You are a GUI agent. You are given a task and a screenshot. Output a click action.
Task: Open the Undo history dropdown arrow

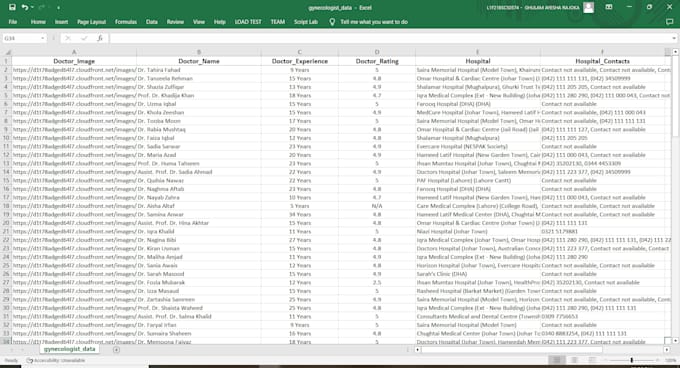32,7
